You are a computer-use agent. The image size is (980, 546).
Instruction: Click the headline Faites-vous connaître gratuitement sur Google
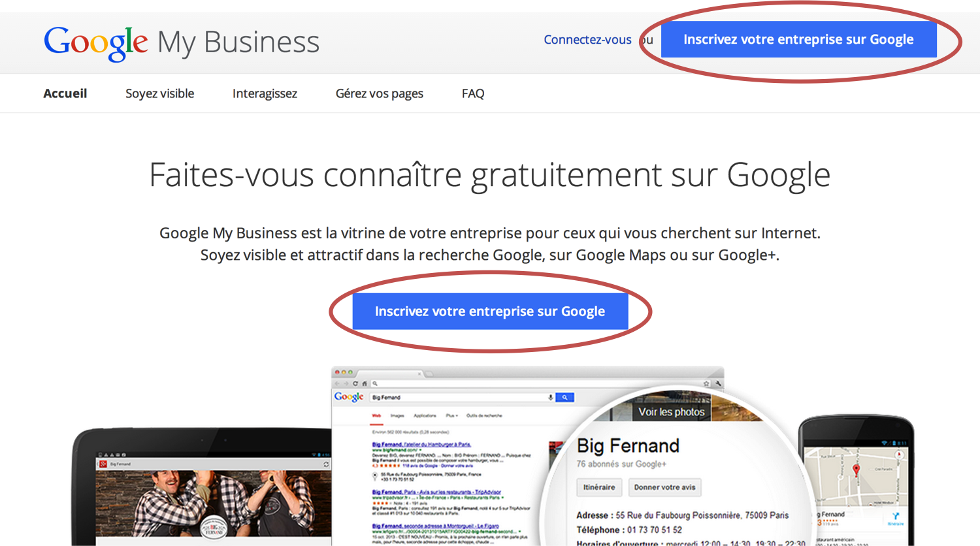tap(490, 175)
